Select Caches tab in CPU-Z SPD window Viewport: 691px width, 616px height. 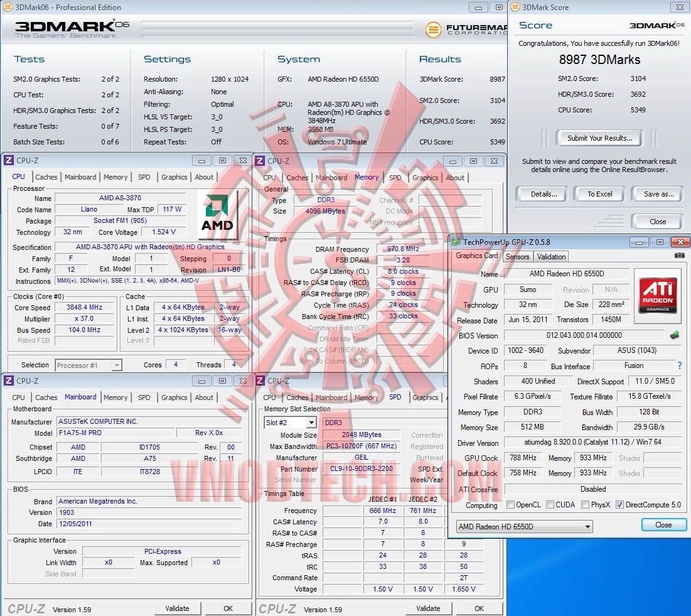[x=297, y=397]
